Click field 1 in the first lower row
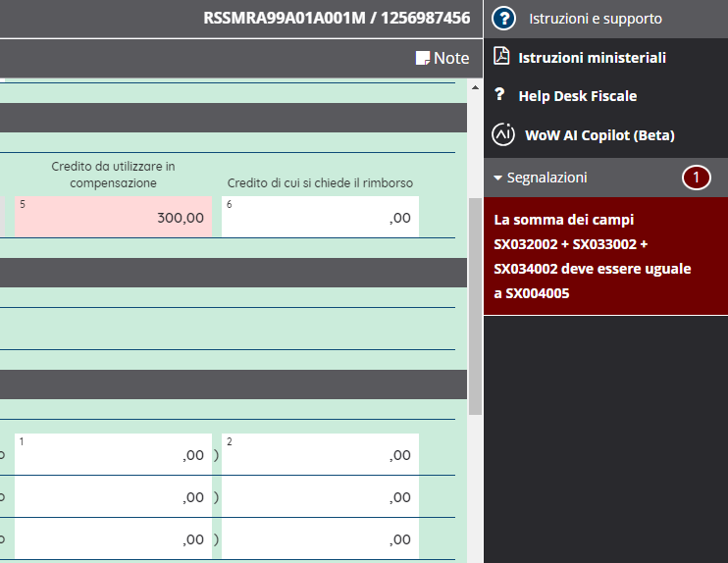728x563 pixels. [x=112, y=454]
